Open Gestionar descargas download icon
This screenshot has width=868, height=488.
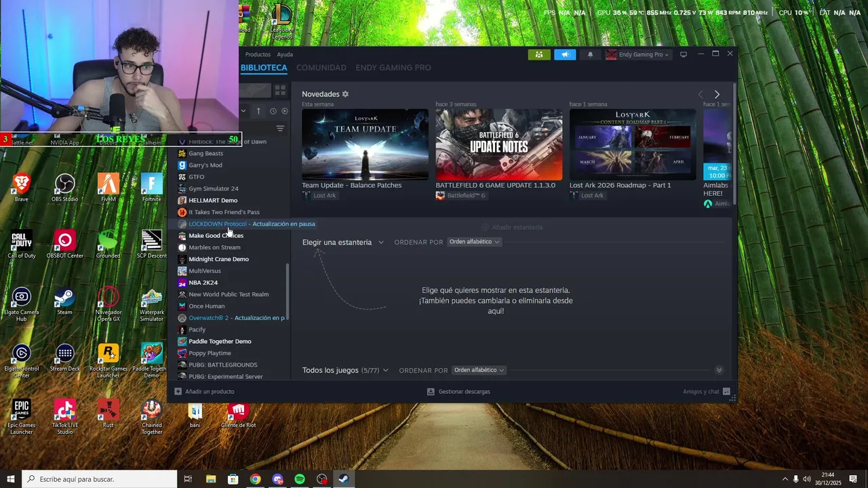431,392
